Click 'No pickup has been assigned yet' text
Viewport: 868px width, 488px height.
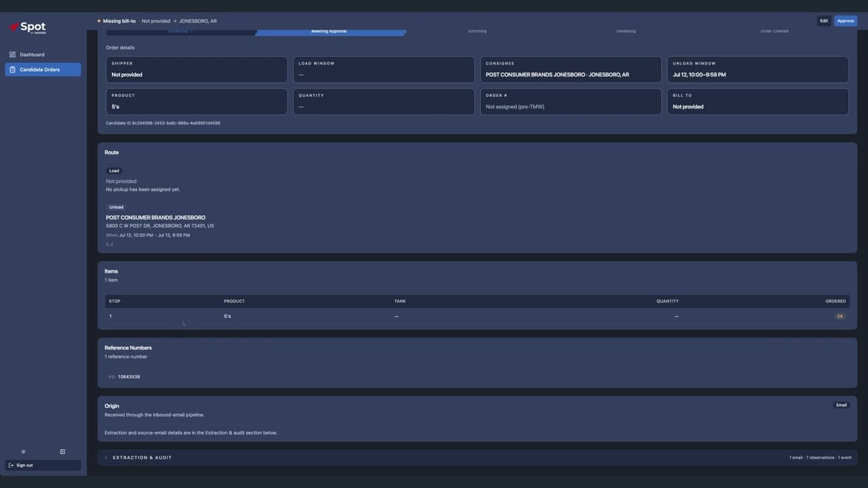143,190
